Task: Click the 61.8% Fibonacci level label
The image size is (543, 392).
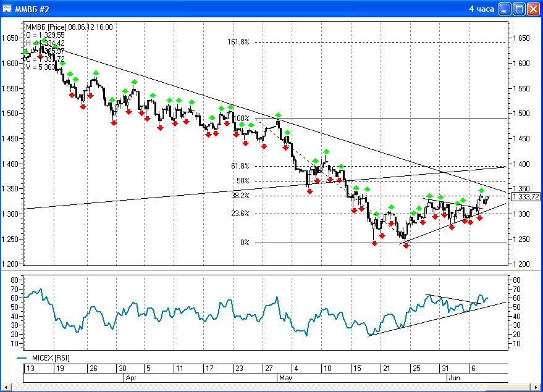Action: pos(240,165)
